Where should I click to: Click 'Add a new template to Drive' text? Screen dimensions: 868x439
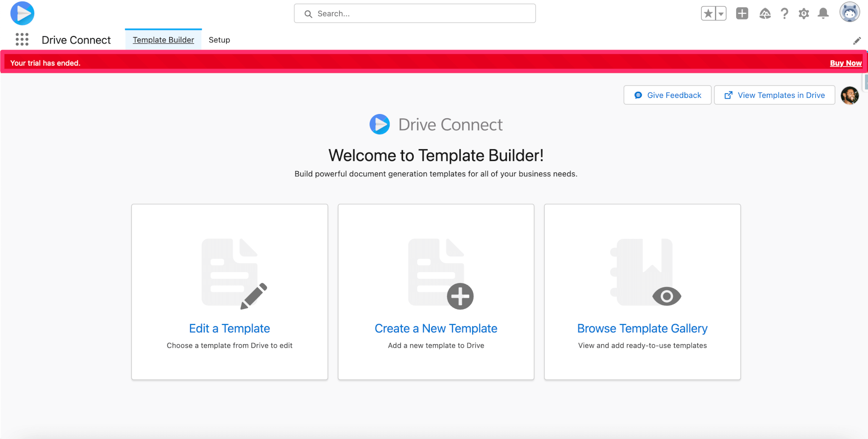tap(436, 345)
